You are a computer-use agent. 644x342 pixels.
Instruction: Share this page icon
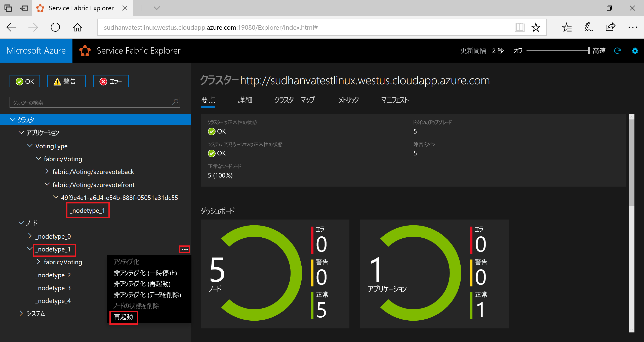pos(610,27)
